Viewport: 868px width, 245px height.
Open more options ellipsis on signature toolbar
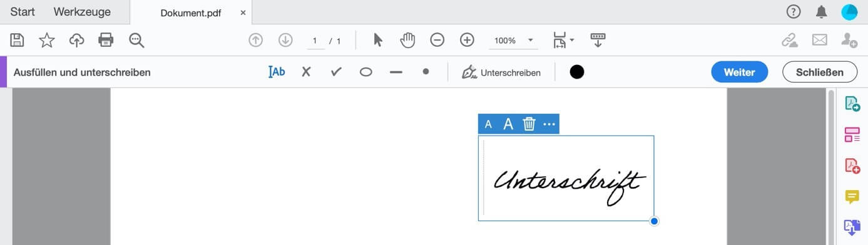pos(549,124)
